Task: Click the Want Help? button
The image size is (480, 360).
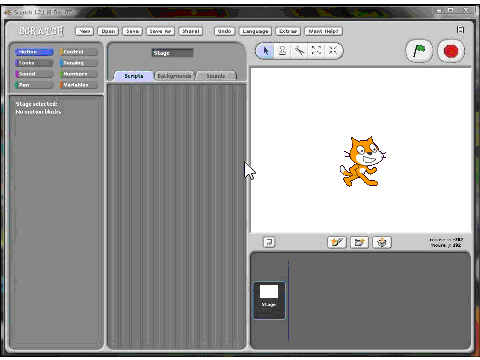Action: (x=323, y=31)
